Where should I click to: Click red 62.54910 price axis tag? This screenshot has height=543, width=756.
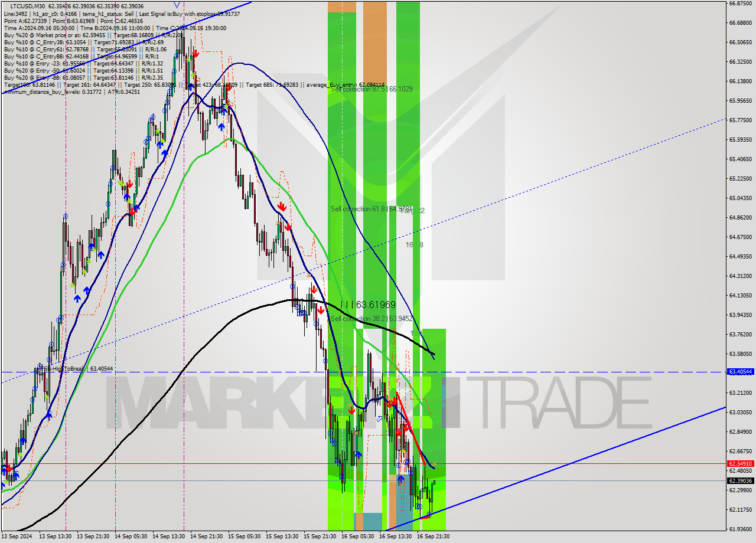(740, 464)
